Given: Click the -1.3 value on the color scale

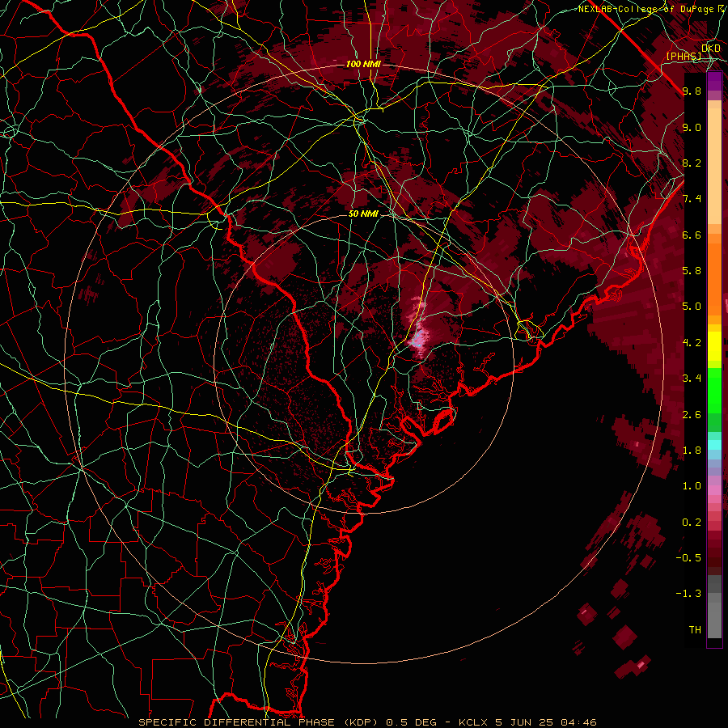Looking at the screenshot, I should point(688,594).
